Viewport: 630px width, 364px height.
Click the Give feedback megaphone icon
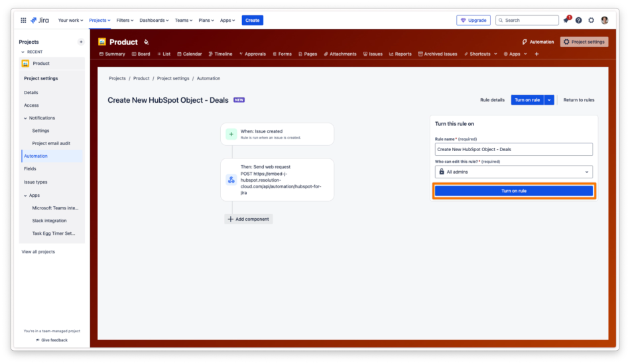tap(37, 340)
